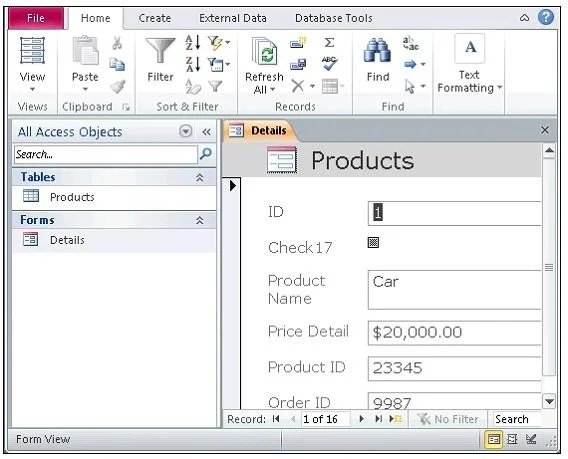This screenshot has height=459, width=568.
Task: Create new blank record navigation button
Action: [395, 419]
